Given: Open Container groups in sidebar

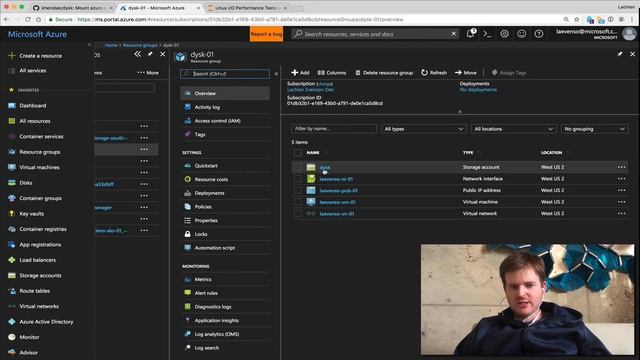Looking at the screenshot, I should click(x=40, y=198).
